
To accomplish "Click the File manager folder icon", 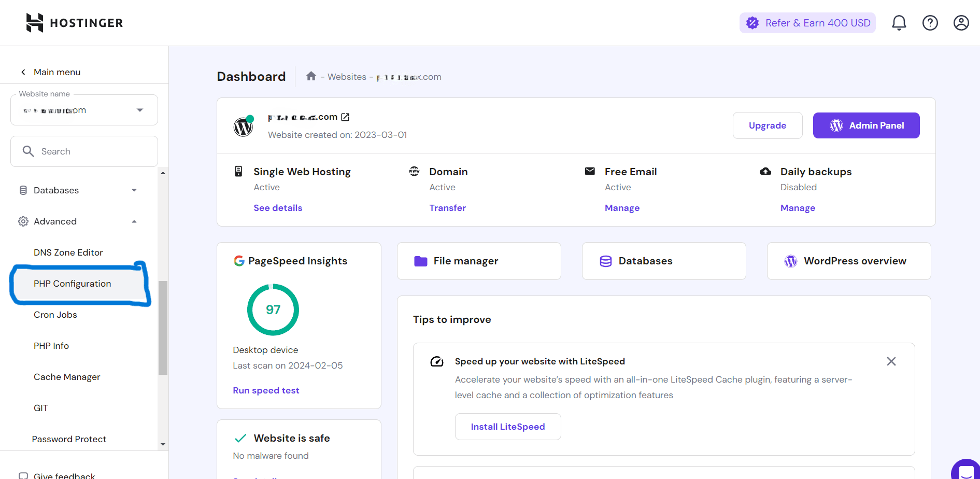I will [421, 261].
